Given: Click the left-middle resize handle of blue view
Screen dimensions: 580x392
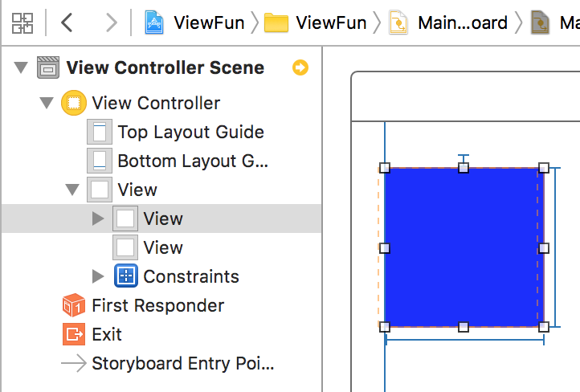Looking at the screenshot, I should (385, 248).
